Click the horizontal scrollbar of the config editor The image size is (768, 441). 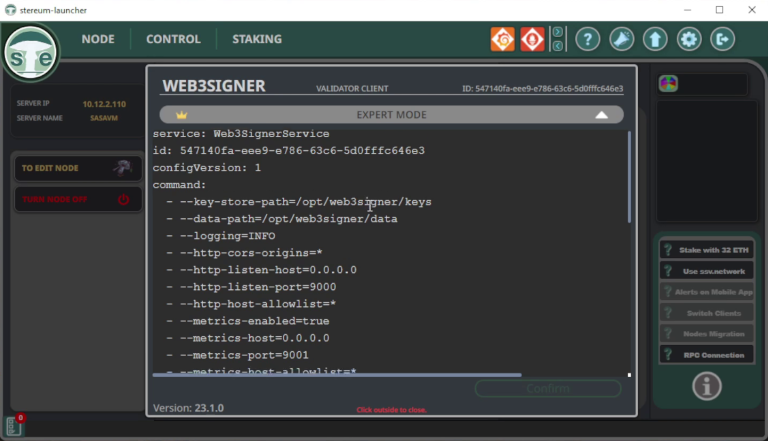[337, 375]
